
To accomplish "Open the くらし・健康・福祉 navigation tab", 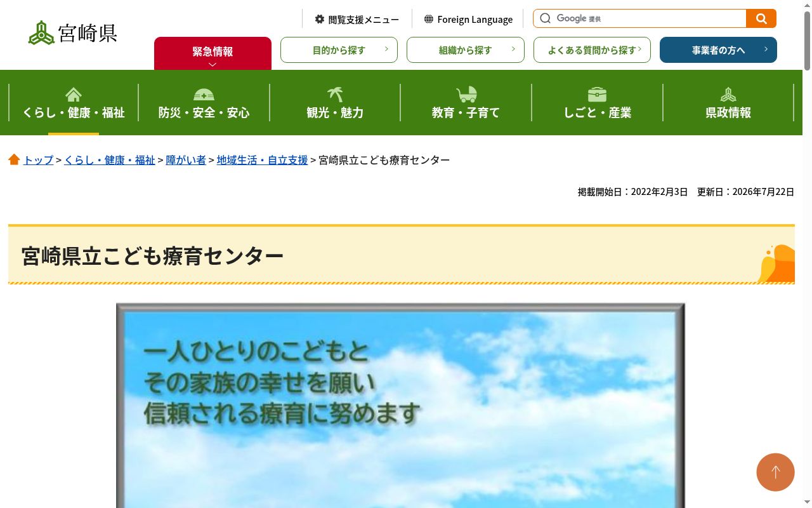I will click(74, 103).
